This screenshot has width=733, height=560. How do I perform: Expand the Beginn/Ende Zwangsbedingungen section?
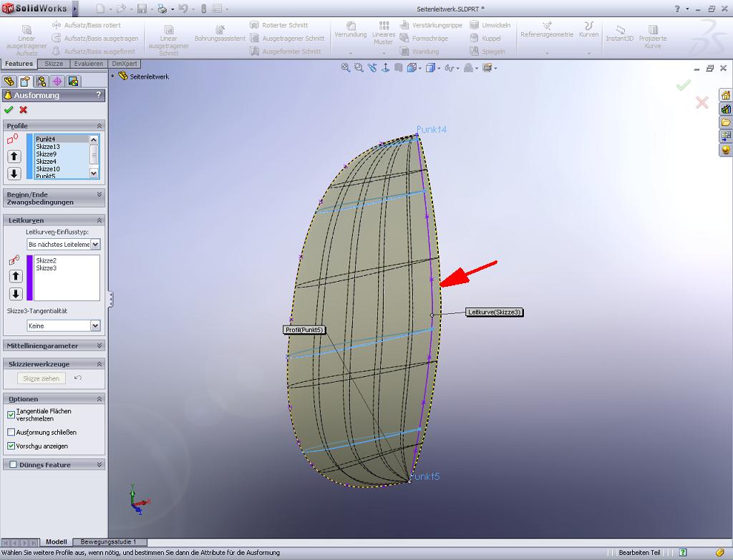(99, 195)
